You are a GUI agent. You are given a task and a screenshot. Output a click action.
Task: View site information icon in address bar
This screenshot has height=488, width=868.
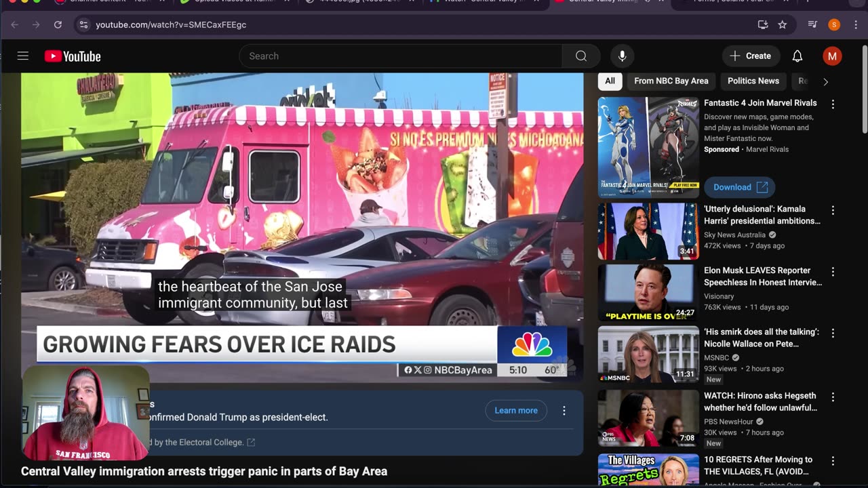tap(83, 24)
